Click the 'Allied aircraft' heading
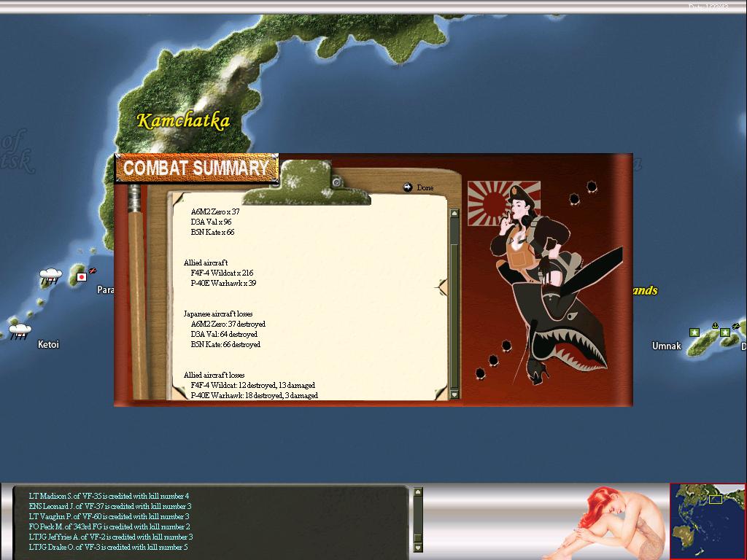 click(206, 262)
